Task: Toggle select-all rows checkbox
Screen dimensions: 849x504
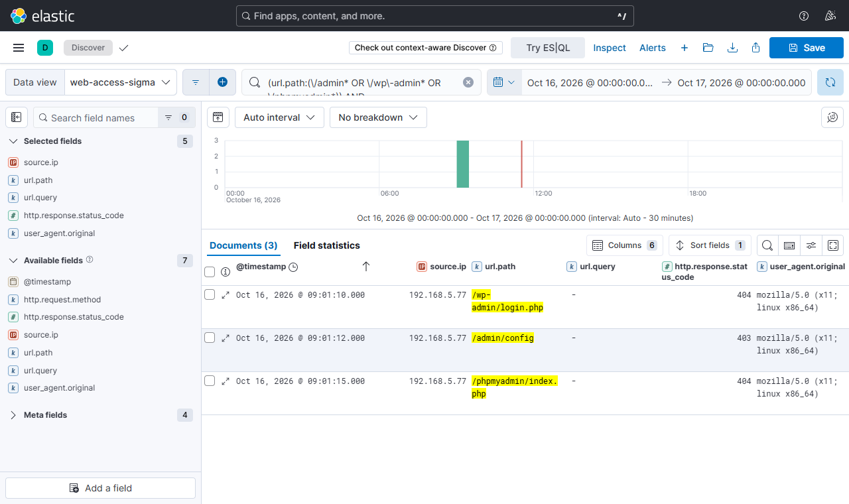Action: coord(210,271)
